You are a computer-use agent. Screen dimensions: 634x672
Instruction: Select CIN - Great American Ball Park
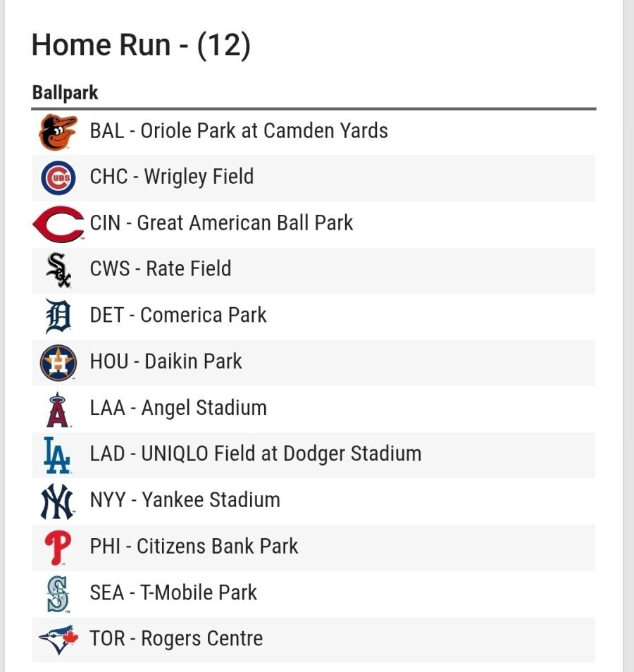313,224
